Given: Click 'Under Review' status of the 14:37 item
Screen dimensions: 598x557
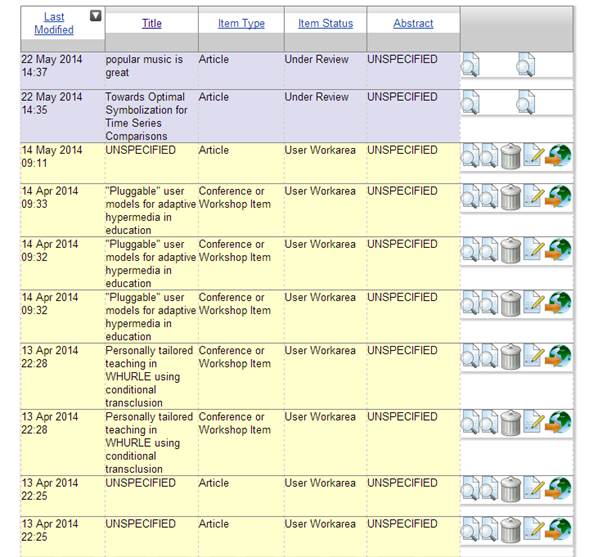Looking at the screenshot, I should click(317, 60).
